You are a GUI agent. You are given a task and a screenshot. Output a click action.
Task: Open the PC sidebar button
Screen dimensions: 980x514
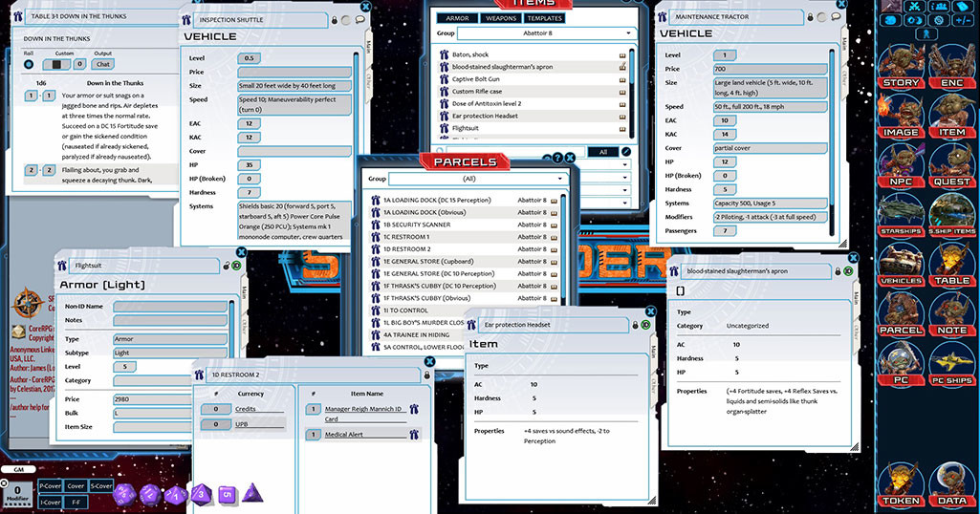click(901, 363)
